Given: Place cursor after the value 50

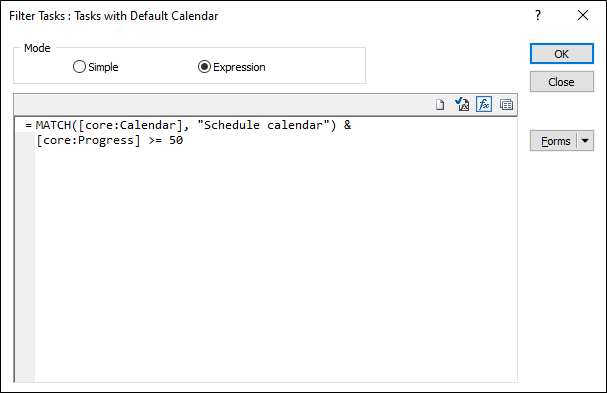Looking at the screenshot, I should pyautogui.click(x=183, y=140).
